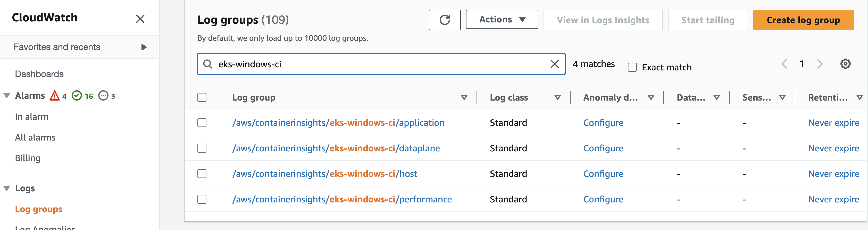Sort by Anomaly detection column arrow
The height and width of the screenshot is (230, 868).
click(651, 97)
